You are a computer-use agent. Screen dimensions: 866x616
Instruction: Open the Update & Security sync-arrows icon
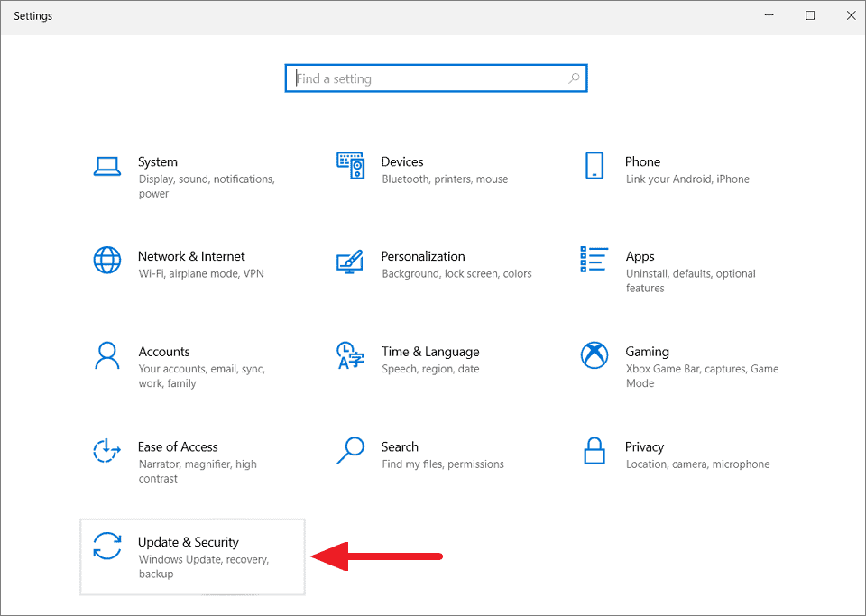click(x=107, y=546)
